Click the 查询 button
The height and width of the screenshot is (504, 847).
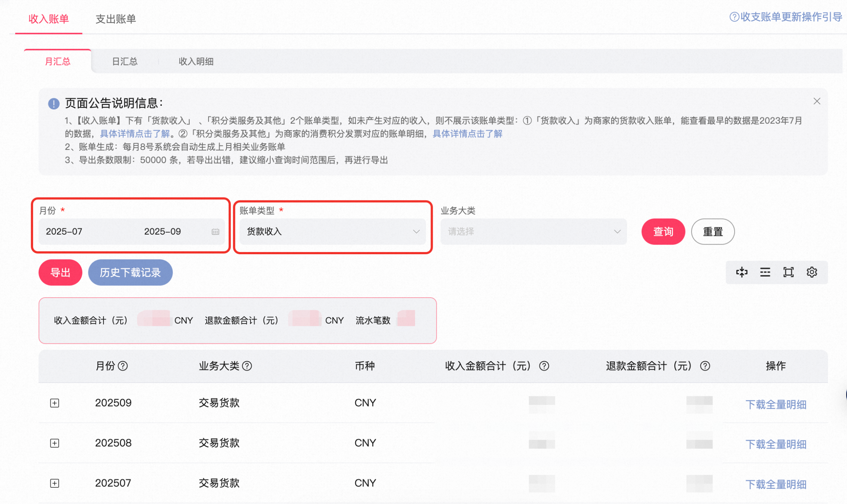pyautogui.click(x=663, y=232)
